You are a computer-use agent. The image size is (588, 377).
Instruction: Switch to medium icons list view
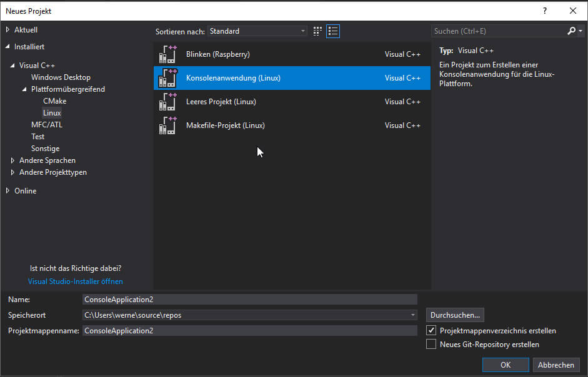click(x=333, y=31)
